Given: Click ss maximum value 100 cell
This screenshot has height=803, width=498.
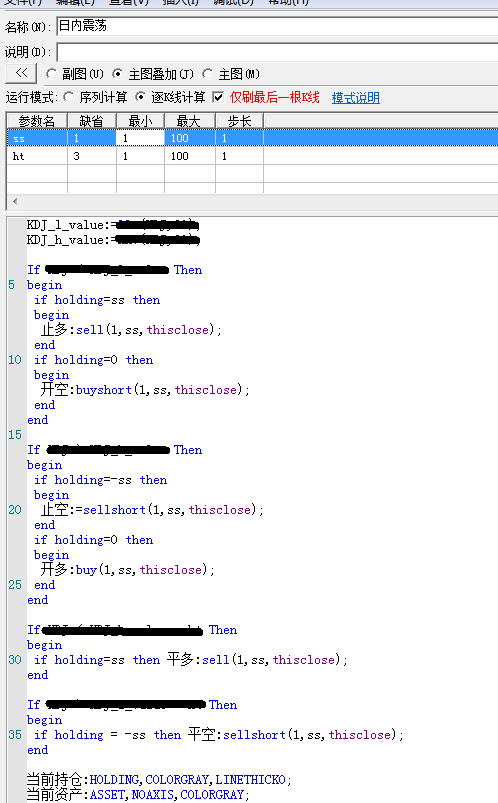Looking at the screenshot, I should [190, 138].
